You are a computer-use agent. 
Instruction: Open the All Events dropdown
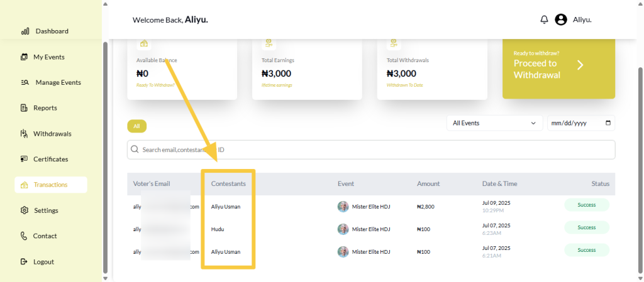[494, 123]
